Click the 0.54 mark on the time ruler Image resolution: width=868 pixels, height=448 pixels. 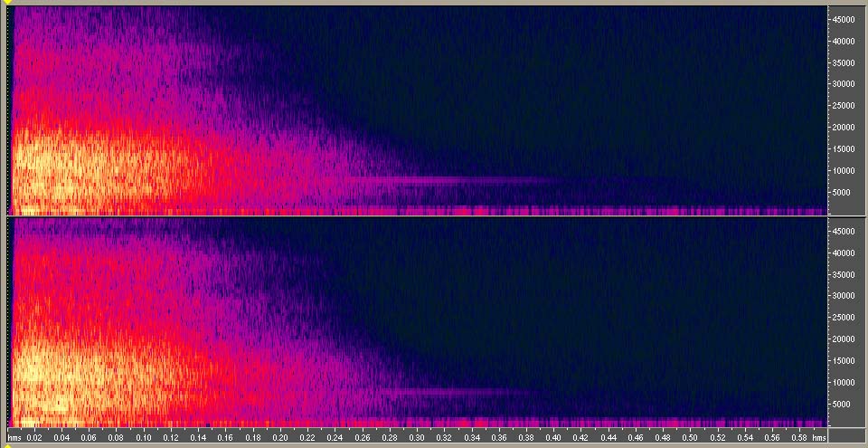coord(744,437)
